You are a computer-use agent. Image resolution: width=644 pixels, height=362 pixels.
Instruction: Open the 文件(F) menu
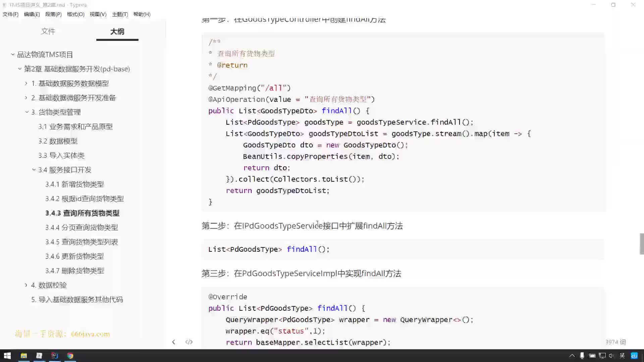[x=10, y=14]
